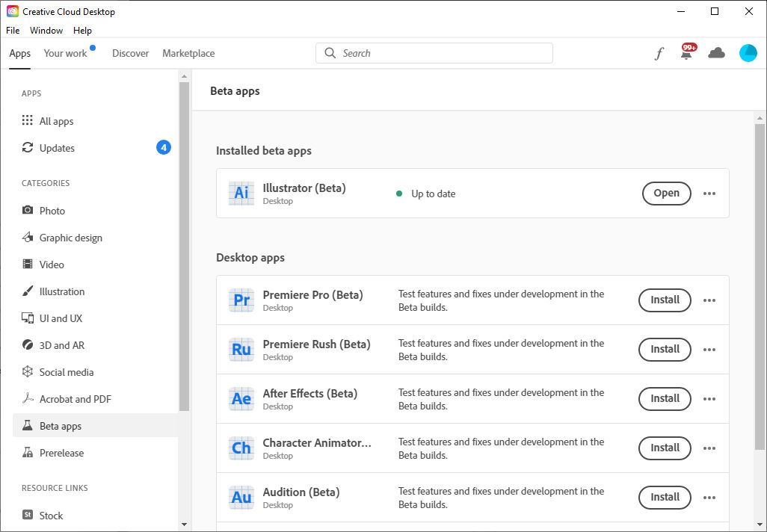The width and height of the screenshot is (767, 532).
Task: Expand more options for Premiere Pro (Beta)
Action: [x=709, y=300]
